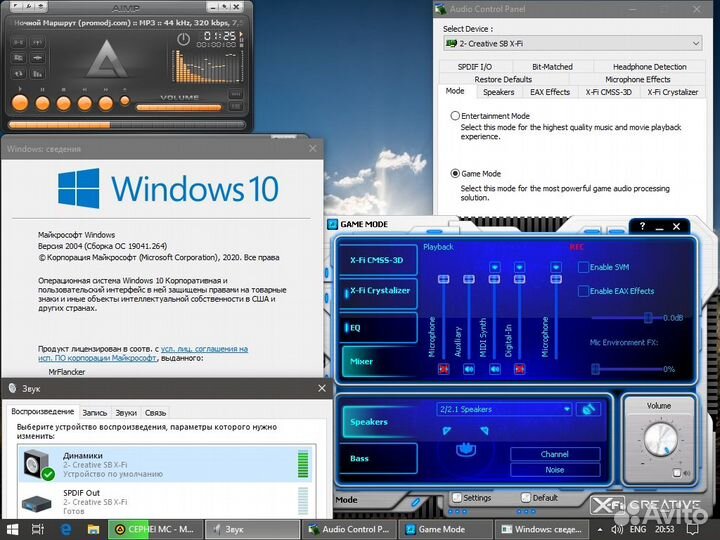Enable the EAX Effects checkbox
This screenshot has width=720, height=540.
(583, 291)
